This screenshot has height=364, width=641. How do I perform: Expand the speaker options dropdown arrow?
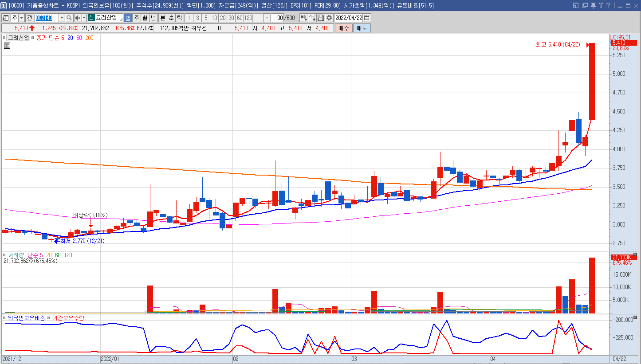click(x=84, y=18)
